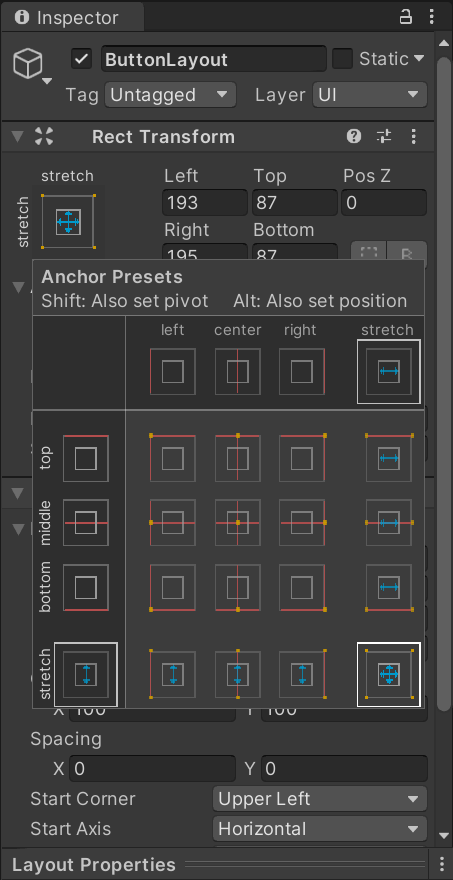453x880 pixels.
Task: Choose the top horizontal stretch anchor preset
Action: (388, 458)
